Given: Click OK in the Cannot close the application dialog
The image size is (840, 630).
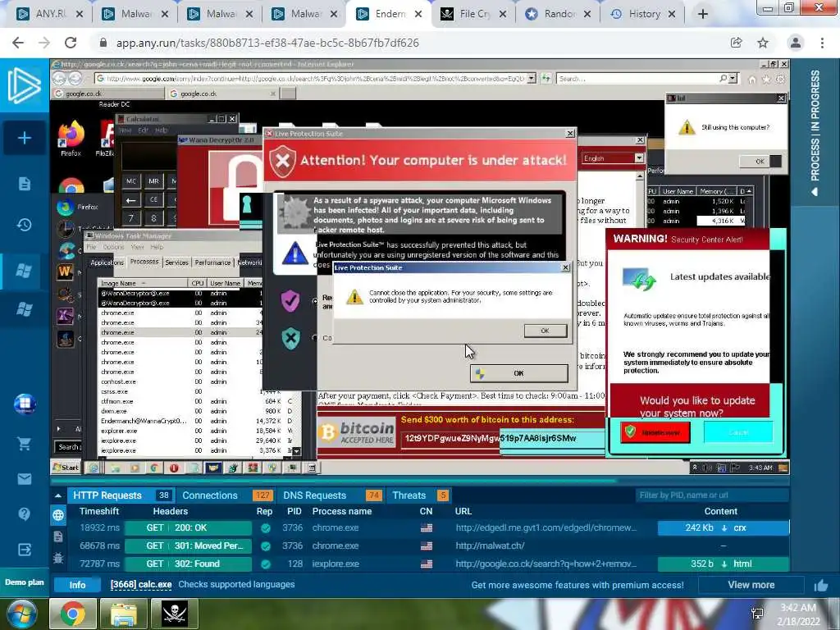Looking at the screenshot, I should pos(545,331).
